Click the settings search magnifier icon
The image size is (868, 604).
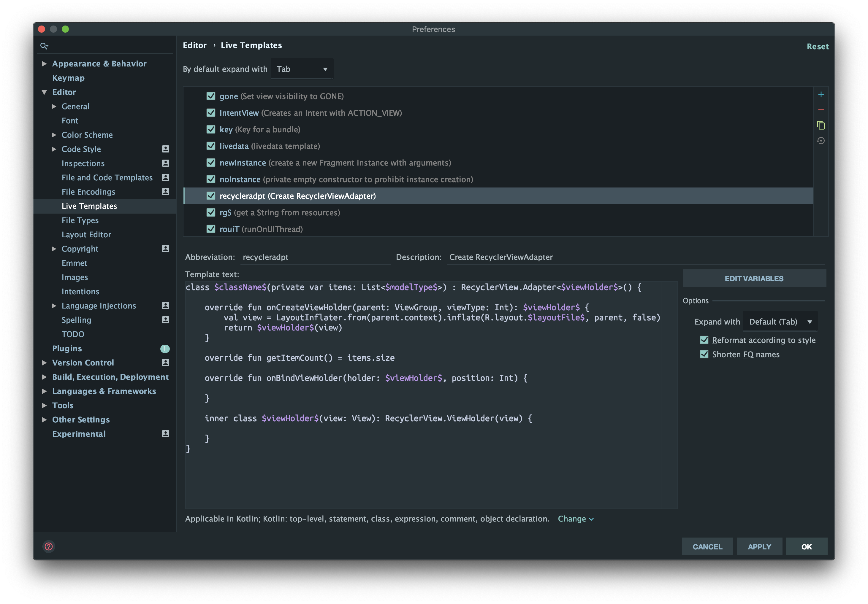(x=44, y=46)
